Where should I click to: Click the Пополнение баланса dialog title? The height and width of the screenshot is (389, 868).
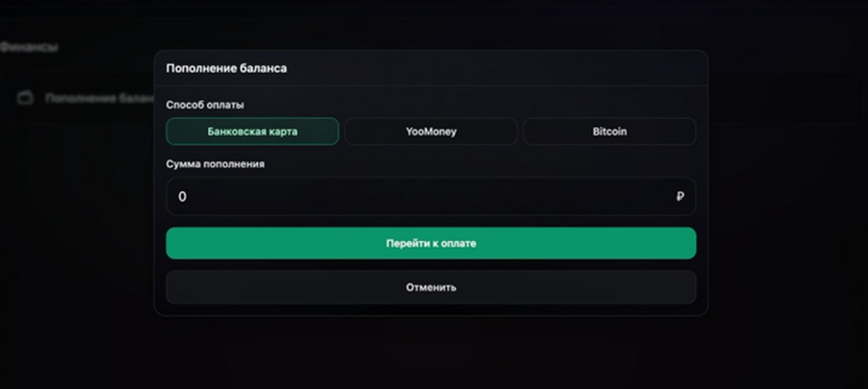(x=227, y=68)
